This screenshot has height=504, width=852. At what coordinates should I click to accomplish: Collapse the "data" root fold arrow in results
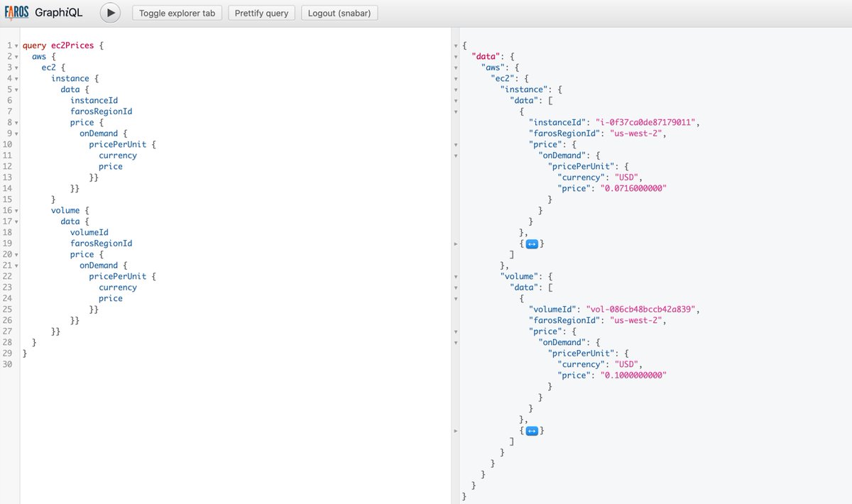[x=456, y=57]
